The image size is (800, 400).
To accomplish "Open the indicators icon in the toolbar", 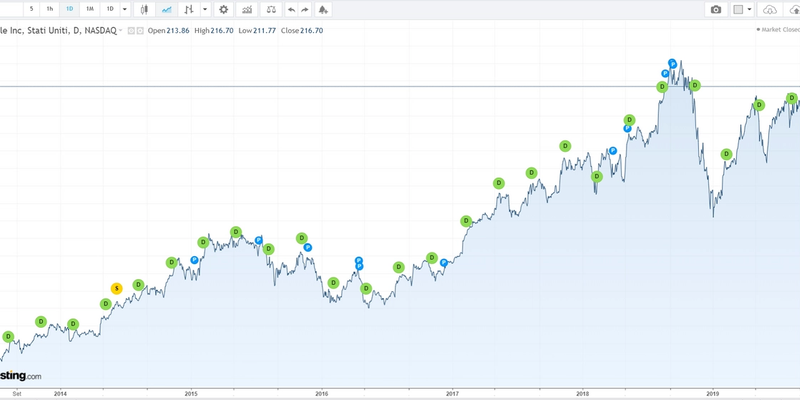I will coord(247,9).
